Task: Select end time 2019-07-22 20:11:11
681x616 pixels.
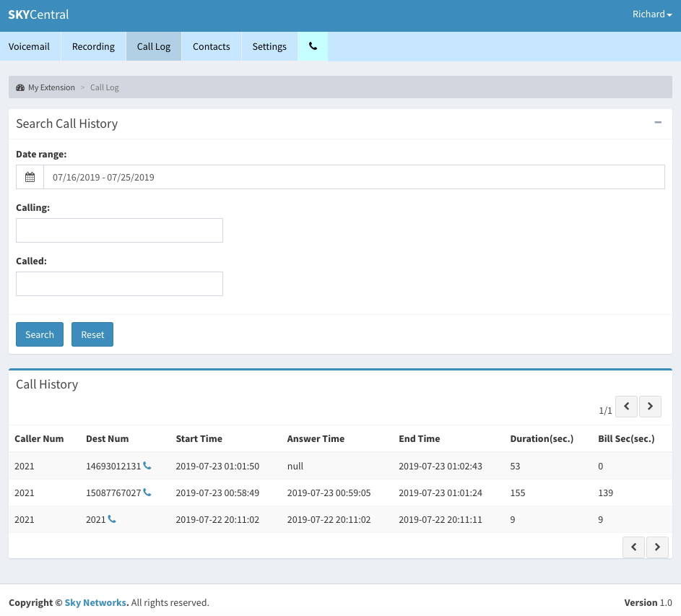Action: tap(441, 519)
